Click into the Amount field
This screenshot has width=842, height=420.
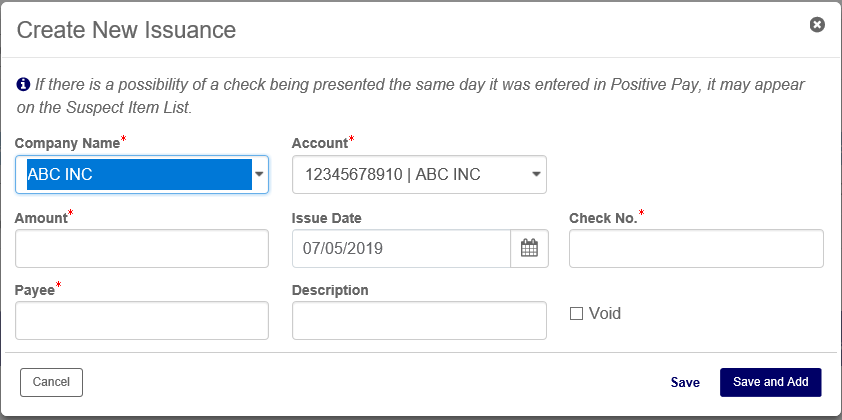[142, 248]
